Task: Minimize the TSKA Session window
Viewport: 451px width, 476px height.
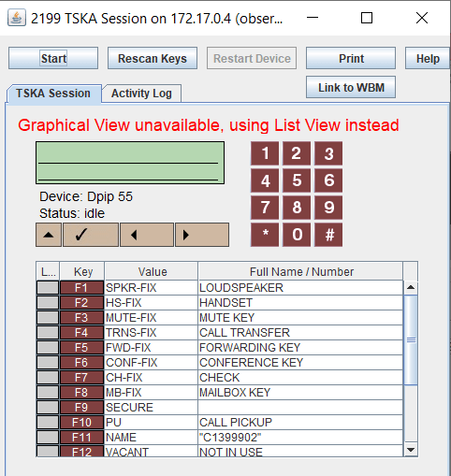Action: pos(313,18)
